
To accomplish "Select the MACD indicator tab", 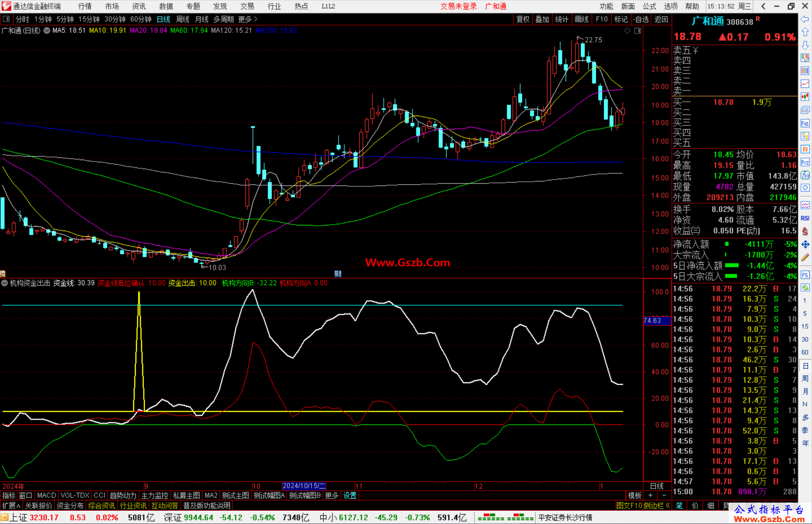I will click(47, 495).
